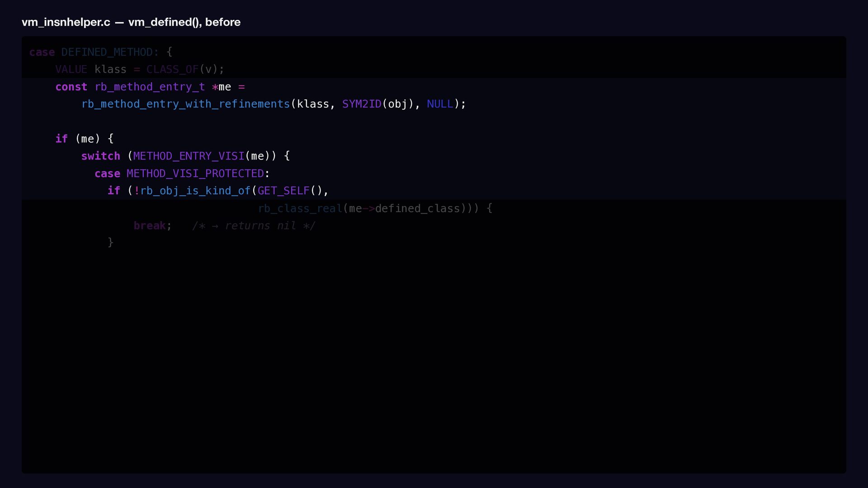The image size is (868, 488).
Task: Click the rb_method_entry_t type name
Action: 150,87
